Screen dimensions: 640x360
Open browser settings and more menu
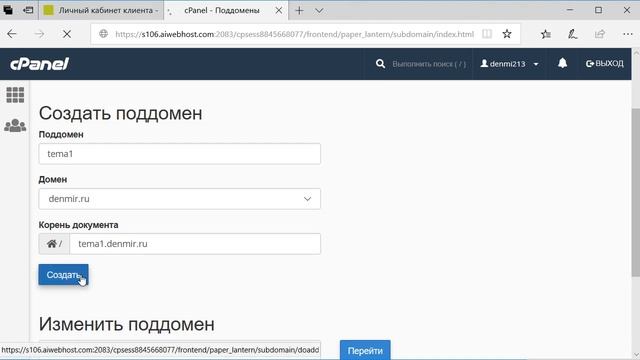coord(628,34)
